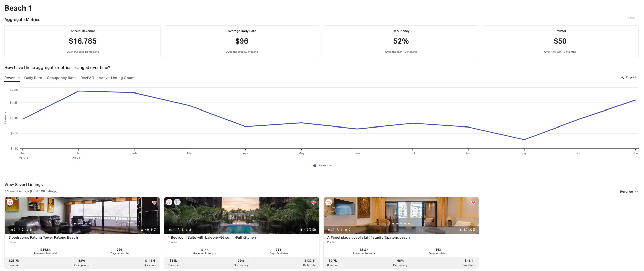Click the 48% Occupancy value
This screenshot has width=644, height=271.
pyautogui.click(x=401, y=261)
